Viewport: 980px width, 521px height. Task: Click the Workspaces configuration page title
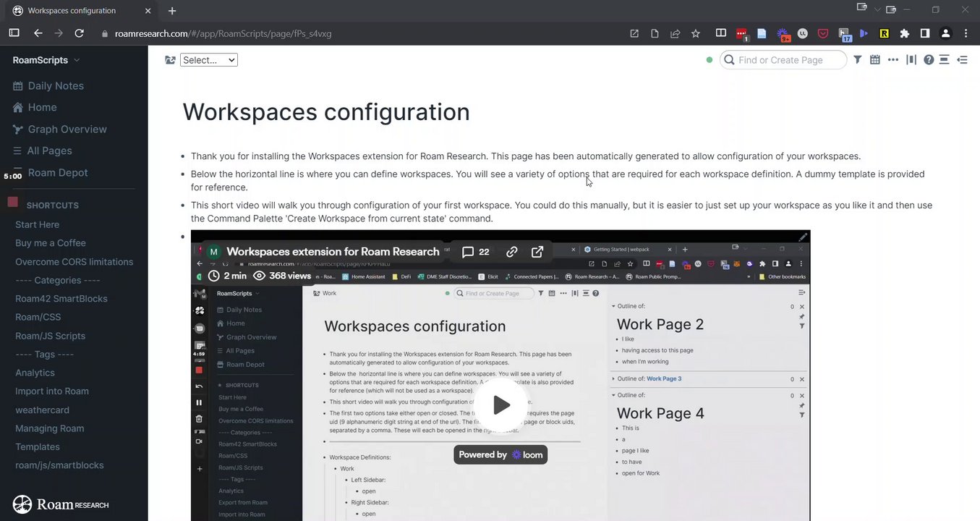(x=326, y=112)
